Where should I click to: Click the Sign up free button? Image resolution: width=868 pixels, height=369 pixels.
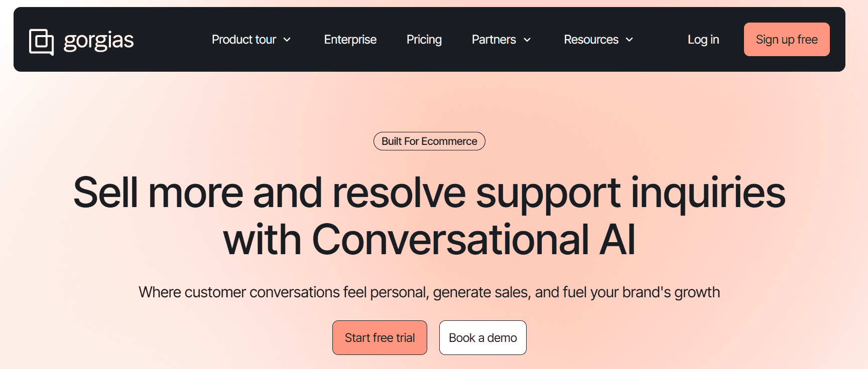click(786, 39)
